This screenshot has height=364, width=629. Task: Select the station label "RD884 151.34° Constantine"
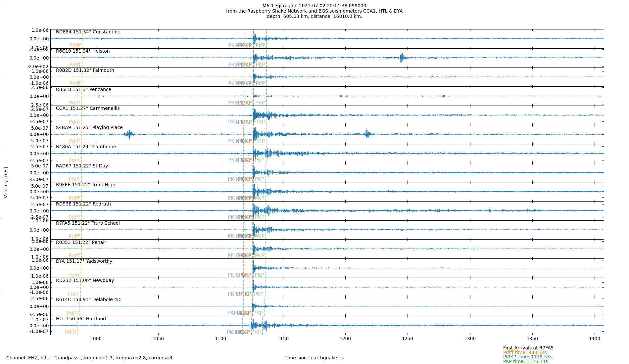88,32
